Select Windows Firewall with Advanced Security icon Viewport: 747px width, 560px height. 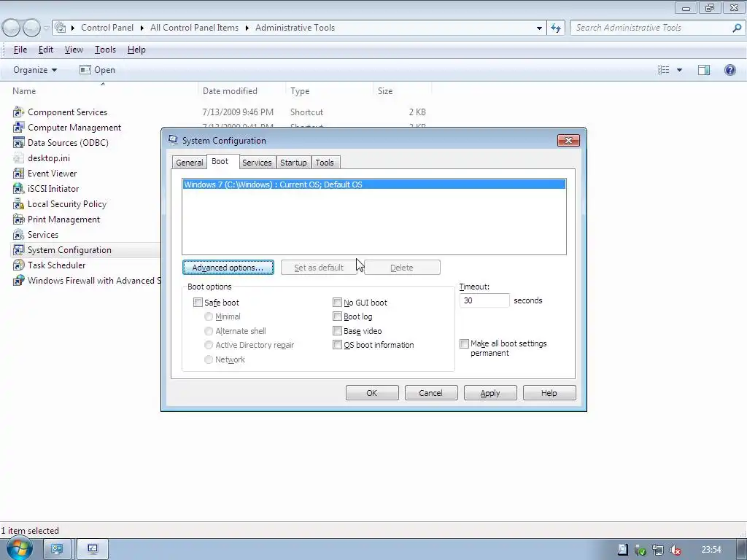coord(18,281)
